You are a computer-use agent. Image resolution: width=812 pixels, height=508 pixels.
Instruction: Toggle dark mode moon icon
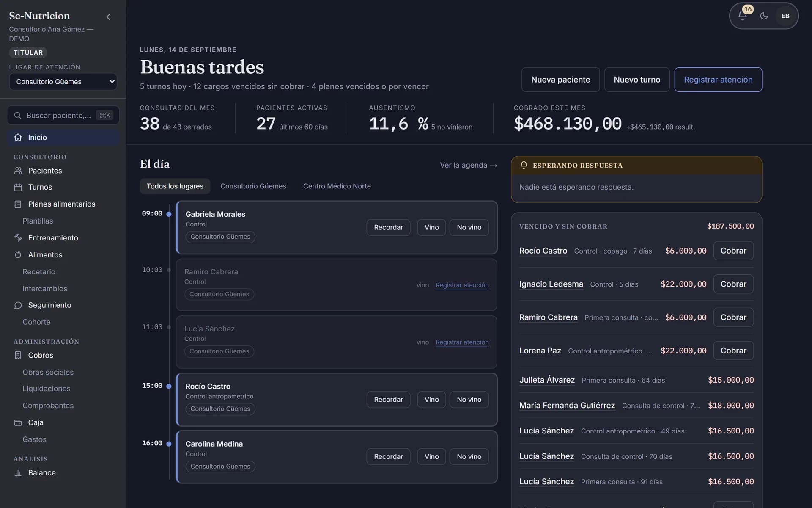tap(764, 16)
